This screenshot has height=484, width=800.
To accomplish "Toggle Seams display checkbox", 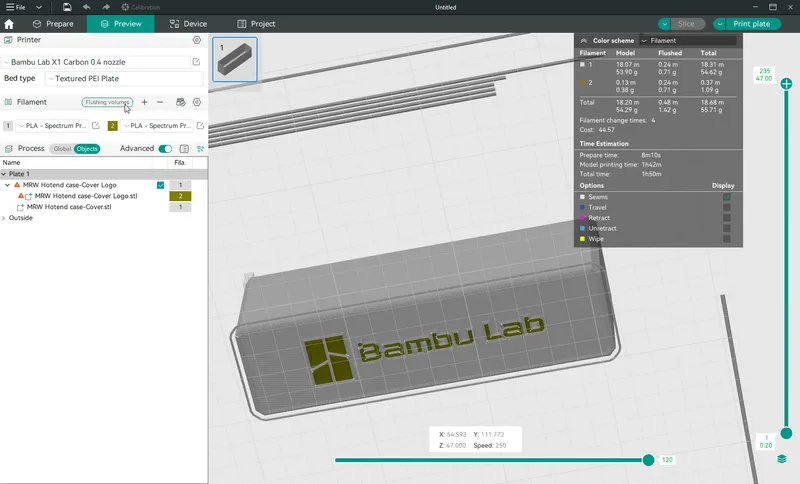I will tap(727, 197).
